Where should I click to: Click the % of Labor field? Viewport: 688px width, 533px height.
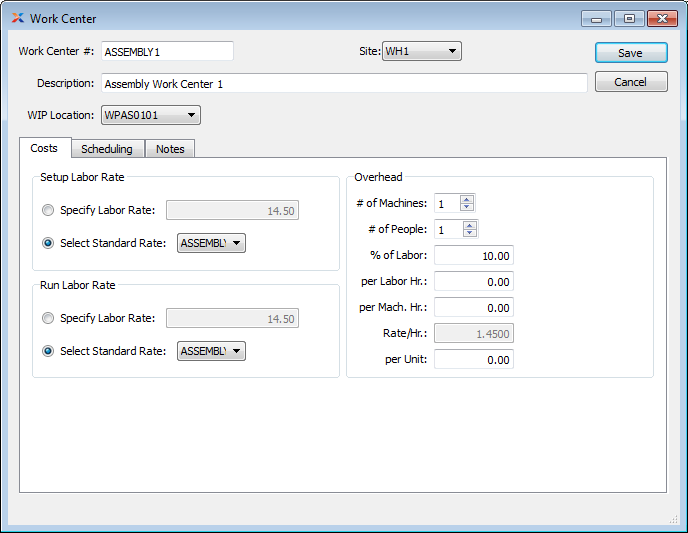(474, 256)
